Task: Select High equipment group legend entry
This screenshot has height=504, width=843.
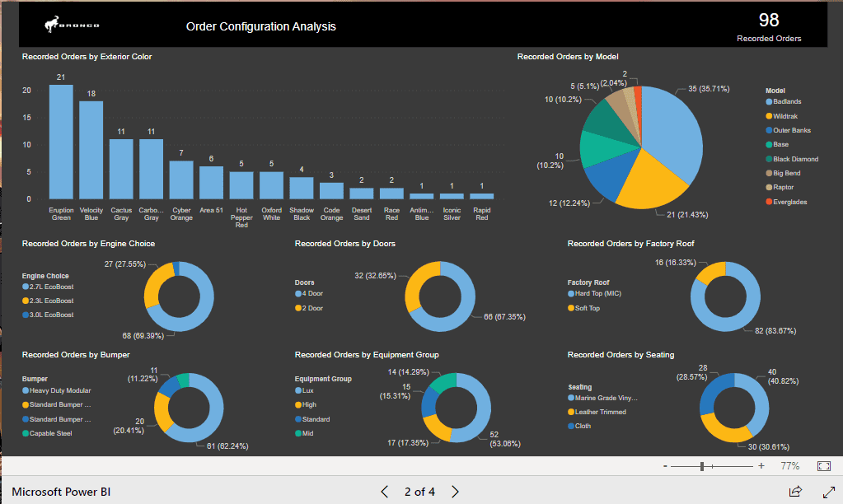Action: coord(306,404)
